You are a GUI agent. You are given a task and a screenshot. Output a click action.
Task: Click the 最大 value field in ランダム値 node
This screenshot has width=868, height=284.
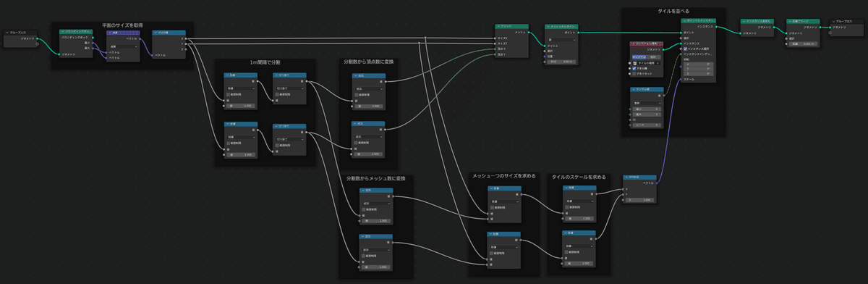coord(647,114)
